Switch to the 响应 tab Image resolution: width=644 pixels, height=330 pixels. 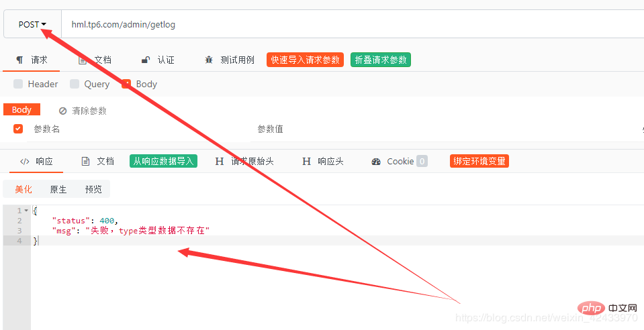(36, 161)
